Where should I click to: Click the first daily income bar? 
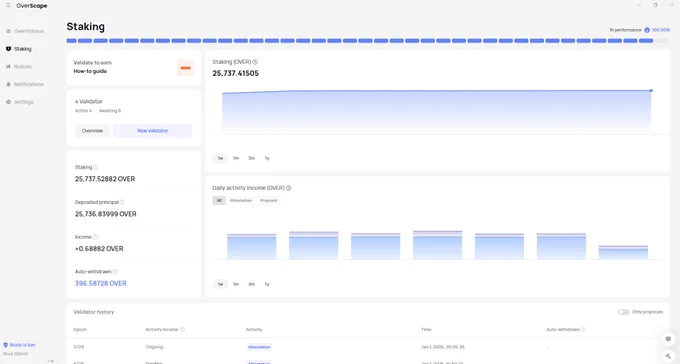(x=252, y=247)
